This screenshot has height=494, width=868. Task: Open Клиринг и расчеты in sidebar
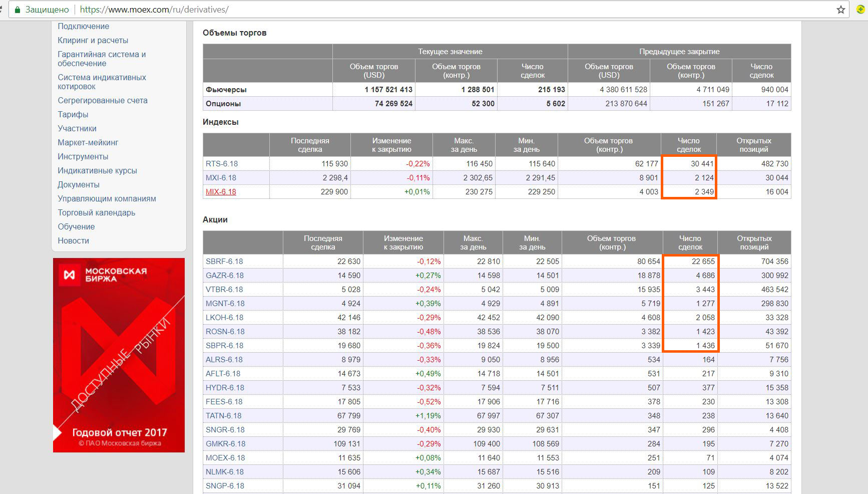click(93, 40)
